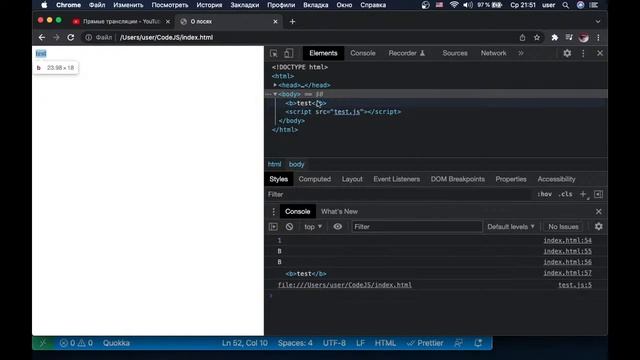Open the logged file:///Users/user/CodeJS/index.html link
The width and height of the screenshot is (640, 360).
pos(345,285)
